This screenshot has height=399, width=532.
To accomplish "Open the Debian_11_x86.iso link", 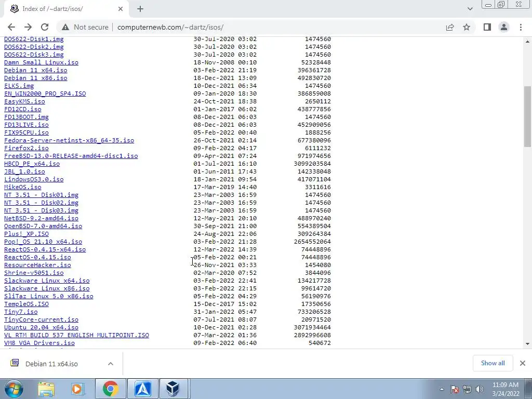I will (x=36, y=78).
